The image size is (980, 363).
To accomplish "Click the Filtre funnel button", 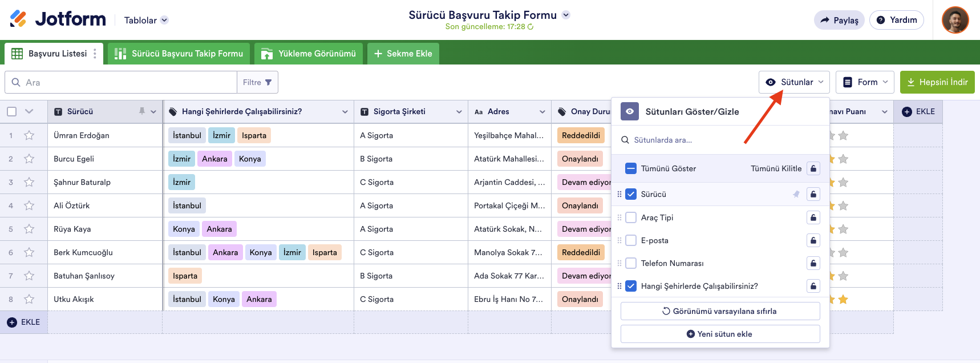I will 257,82.
